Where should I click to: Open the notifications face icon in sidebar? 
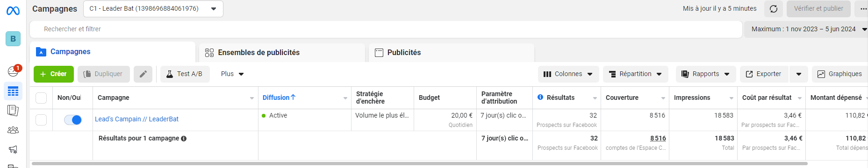(13, 71)
